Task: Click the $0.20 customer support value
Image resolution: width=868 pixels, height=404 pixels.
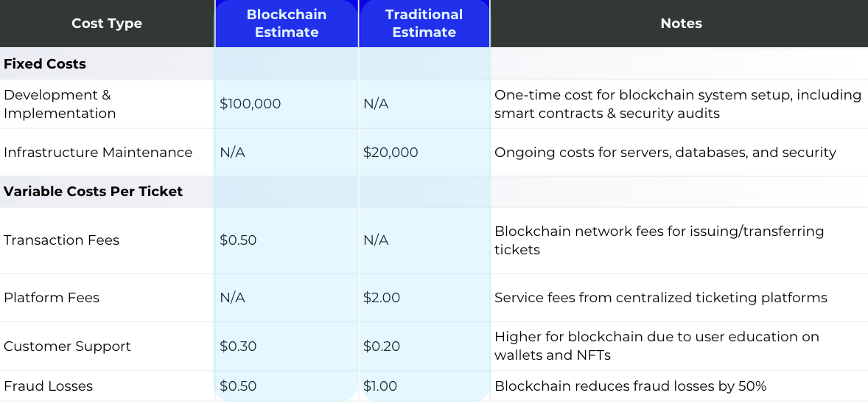Action: [382, 346]
